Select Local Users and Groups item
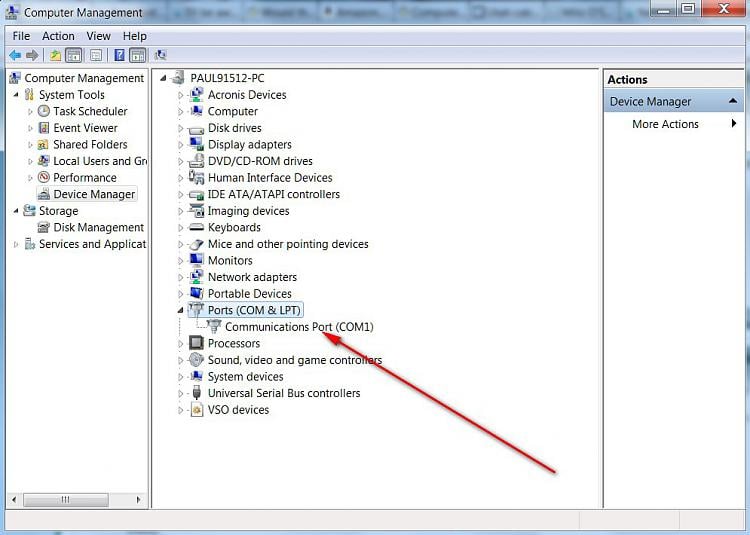Image resolution: width=750 pixels, height=535 pixels. click(100, 161)
